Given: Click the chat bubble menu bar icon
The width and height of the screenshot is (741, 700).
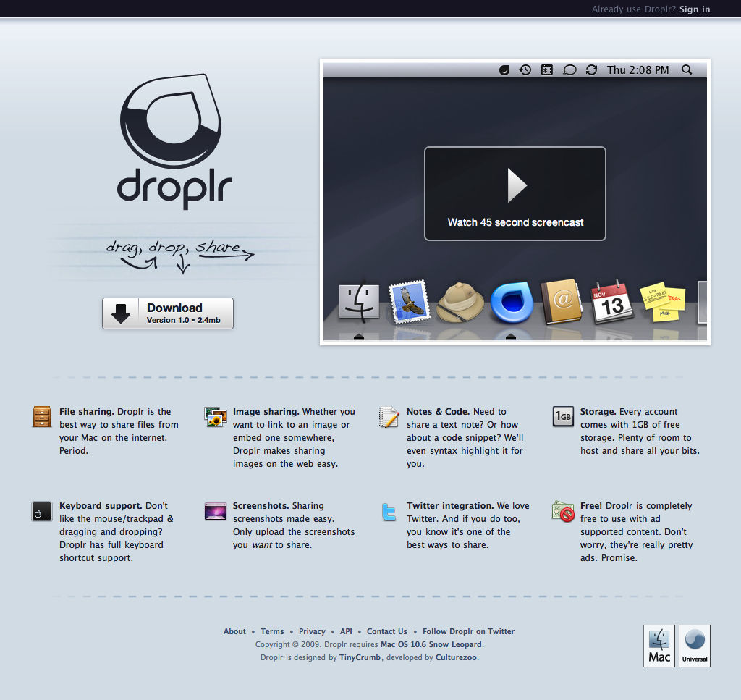Looking at the screenshot, I should tap(569, 70).
